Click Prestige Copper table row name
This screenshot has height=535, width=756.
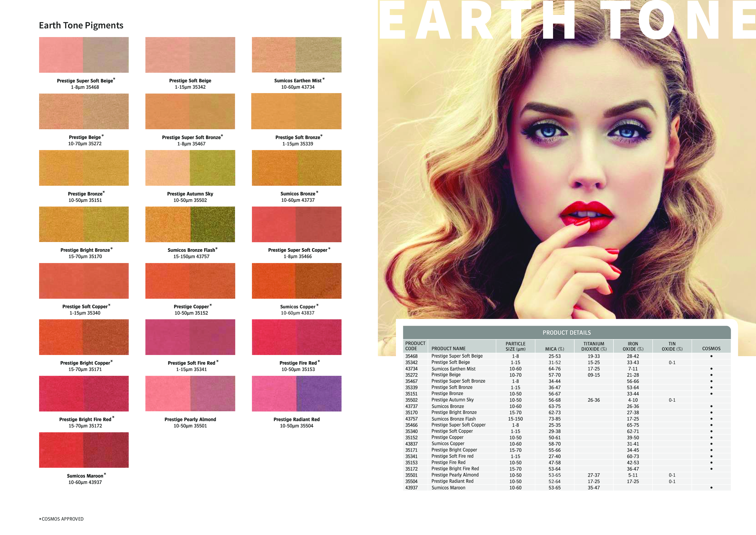coord(447,438)
